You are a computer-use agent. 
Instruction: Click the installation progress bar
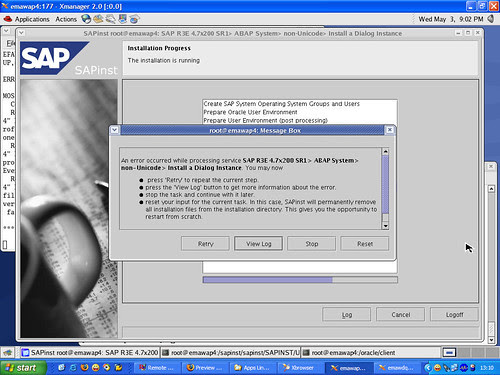click(300, 280)
